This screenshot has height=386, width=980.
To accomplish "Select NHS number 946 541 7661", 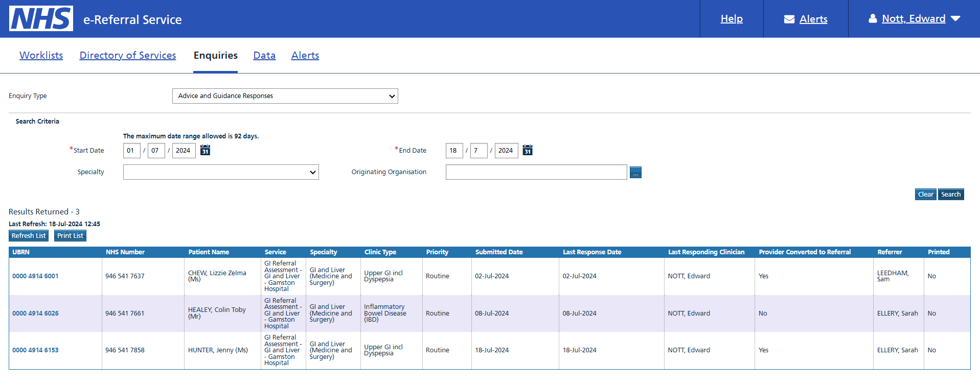I will (x=125, y=313).
